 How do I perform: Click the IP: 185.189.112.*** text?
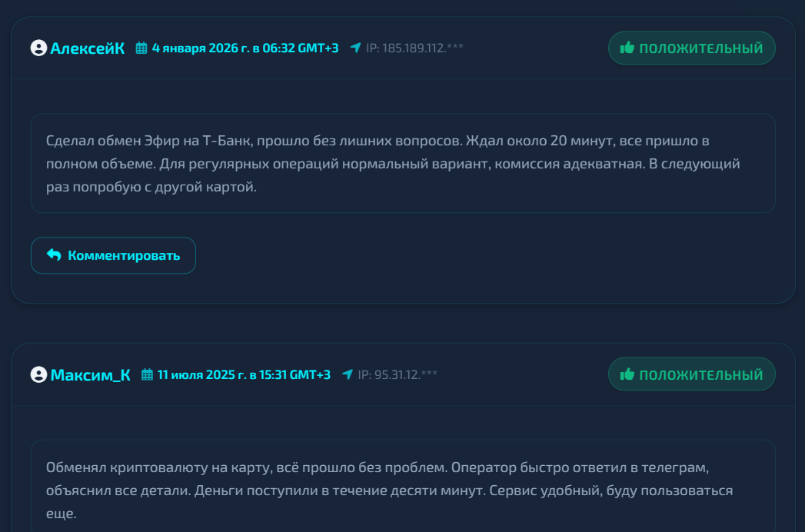pyautogui.click(x=414, y=48)
